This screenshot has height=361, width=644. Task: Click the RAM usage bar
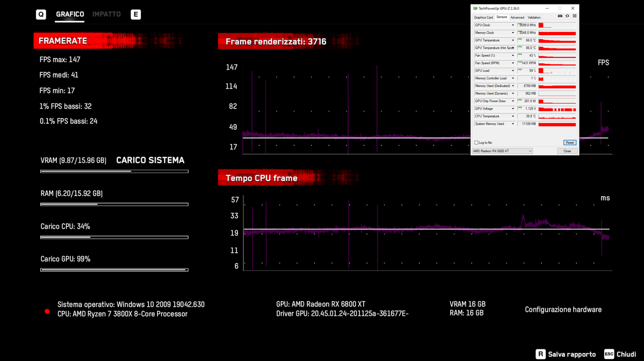pyautogui.click(x=114, y=204)
